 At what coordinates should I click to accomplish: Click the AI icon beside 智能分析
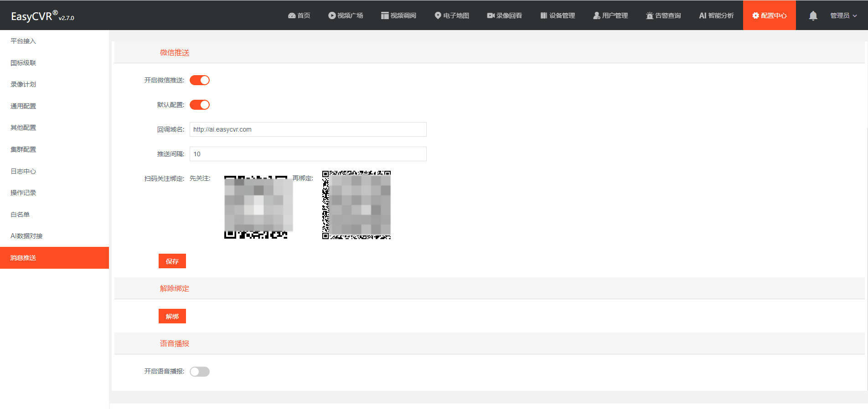coord(703,15)
